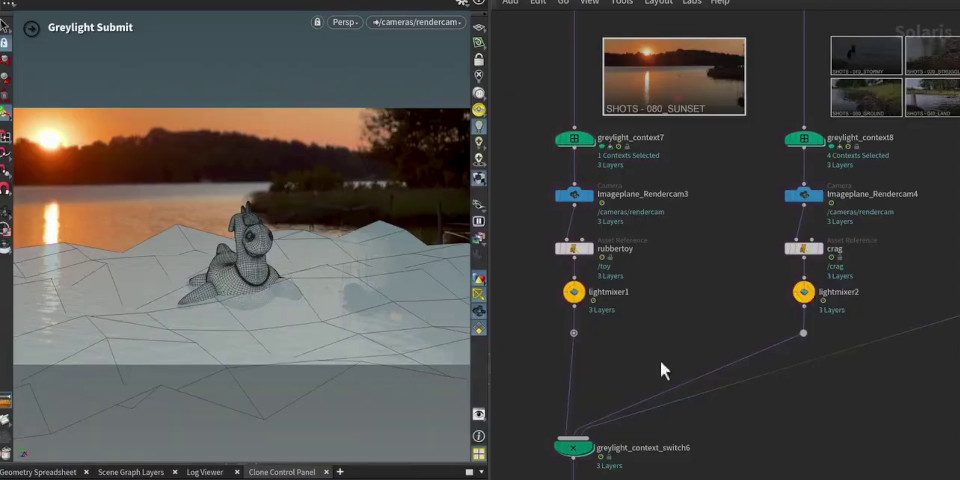Toggle the eye visibility icon at viewport bottom right
The height and width of the screenshot is (480, 960).
click(479, 414)
